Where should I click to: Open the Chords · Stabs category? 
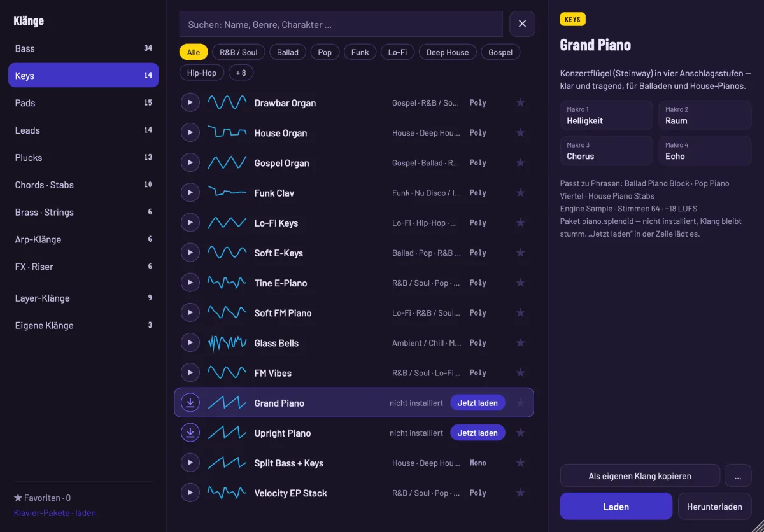(83, 185)
